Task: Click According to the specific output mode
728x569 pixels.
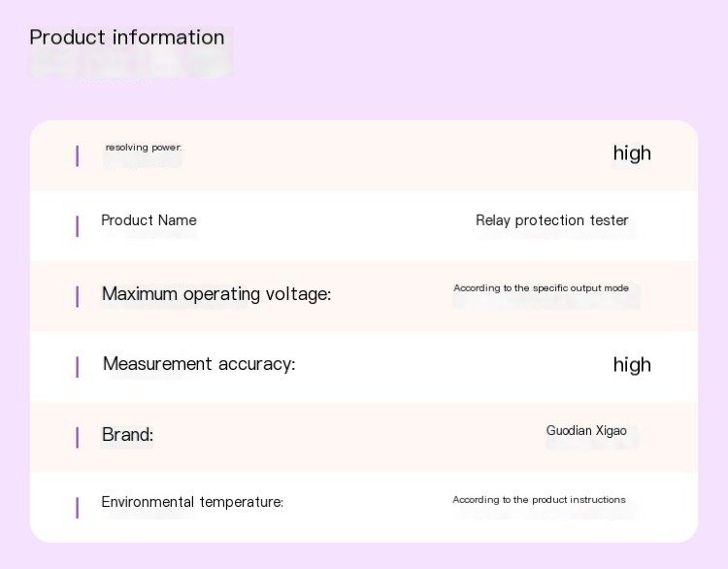Action: [541, 288]
